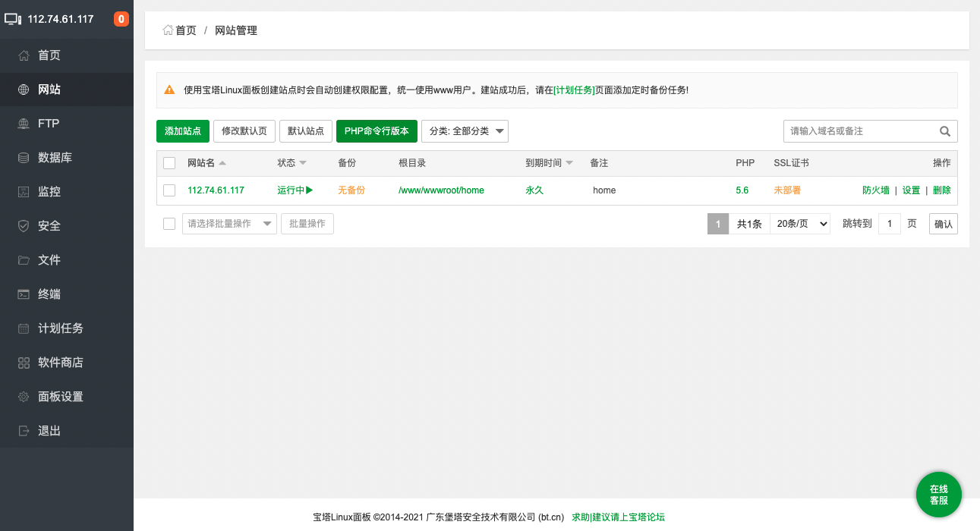This screenshot has width=980, height=531.
Task: Toggle the select-all checkbox in table header
Action: pyautogui.click(x=169, y=163)
